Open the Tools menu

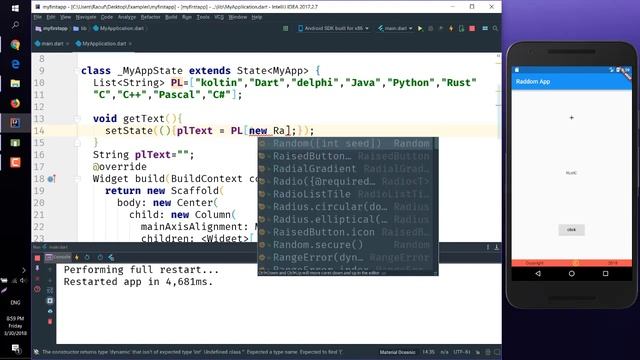(x=203, y=17)
